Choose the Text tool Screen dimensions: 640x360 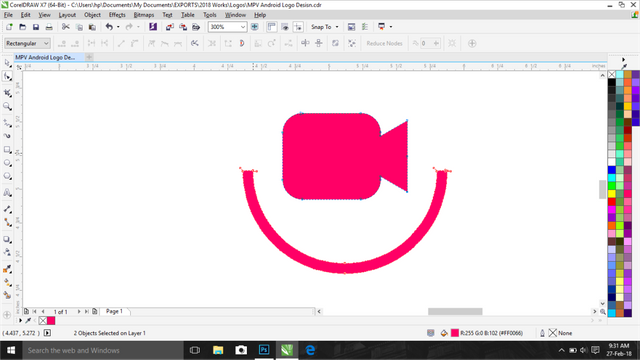point(7,192)
